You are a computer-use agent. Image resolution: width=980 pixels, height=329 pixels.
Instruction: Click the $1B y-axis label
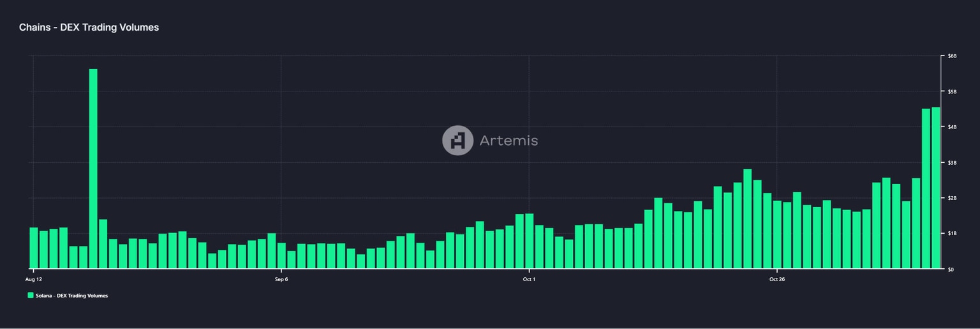952,234
